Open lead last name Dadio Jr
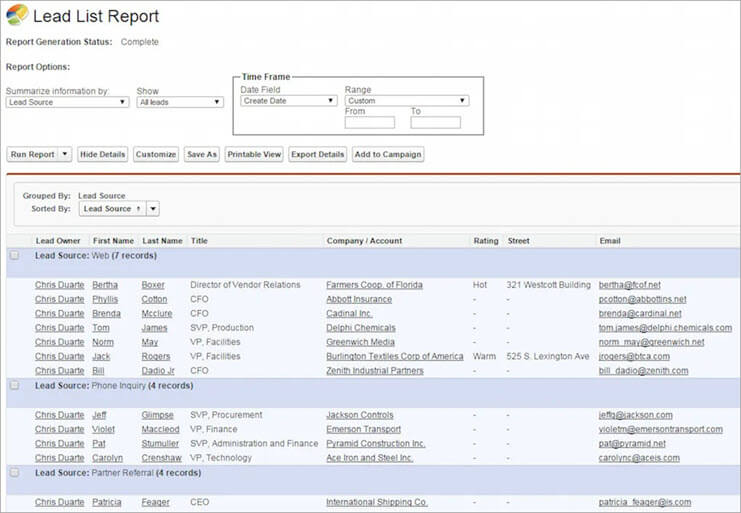741x513 pixels. point(158,370)
